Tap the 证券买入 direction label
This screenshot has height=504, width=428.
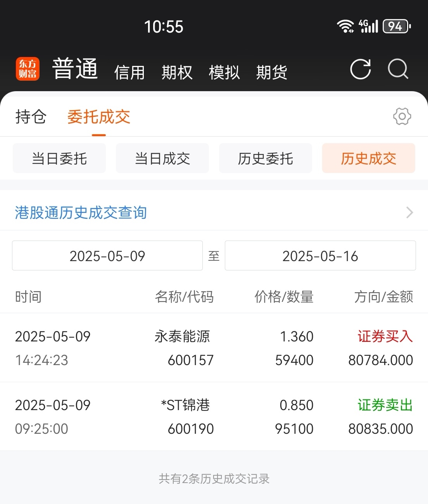pos(385,336)
